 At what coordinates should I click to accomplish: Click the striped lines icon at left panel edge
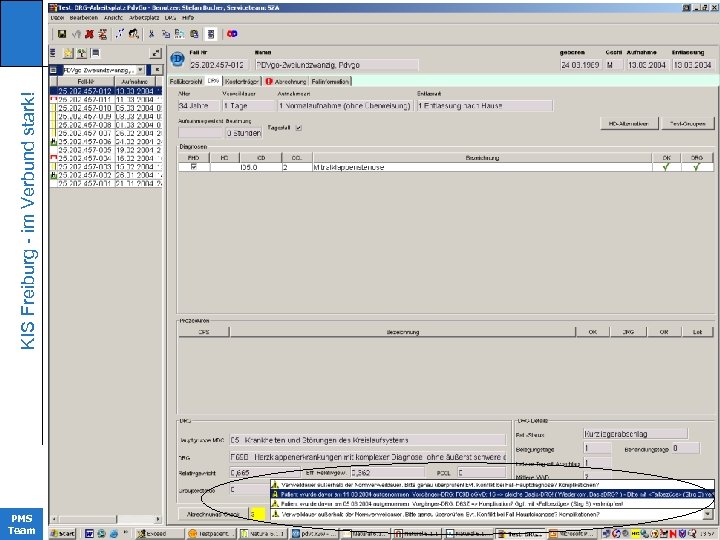click(x=53, y=53)
